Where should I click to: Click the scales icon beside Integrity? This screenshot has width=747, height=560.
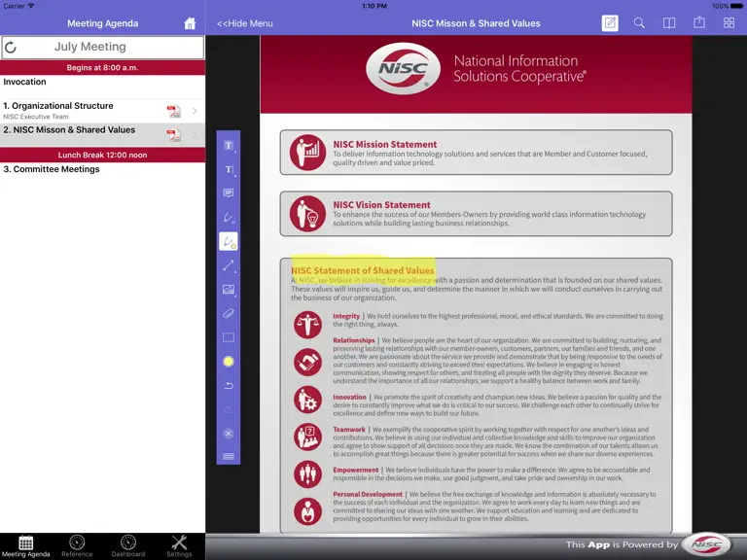click(307, 325)
